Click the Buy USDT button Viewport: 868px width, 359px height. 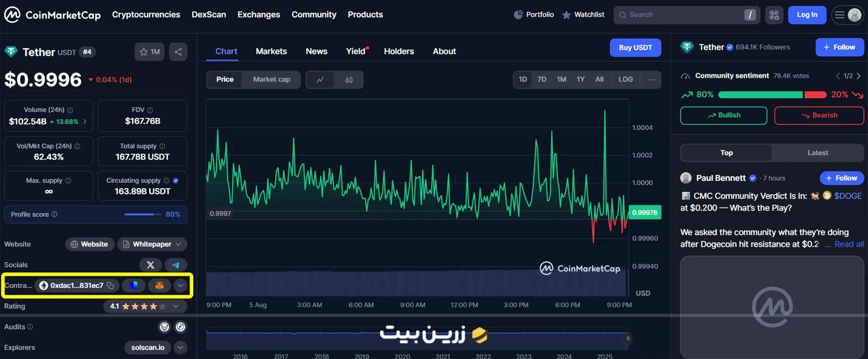coord(635,47)
